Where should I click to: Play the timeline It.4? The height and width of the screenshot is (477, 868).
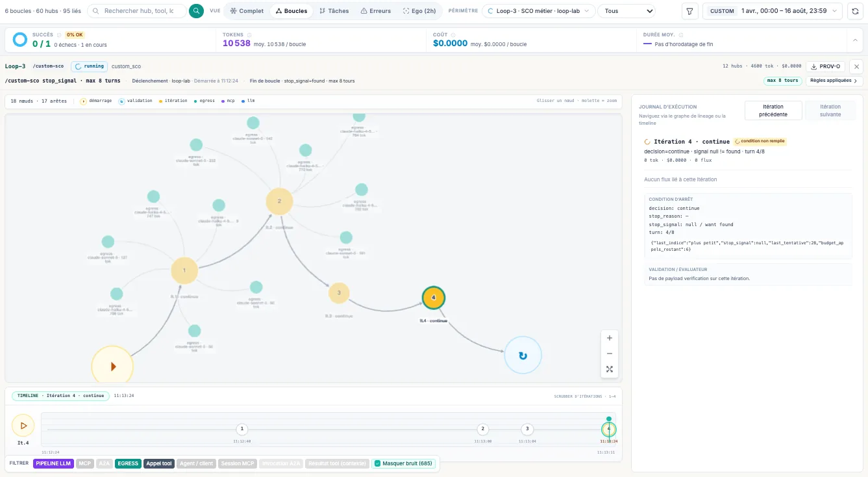click(23, 426)
